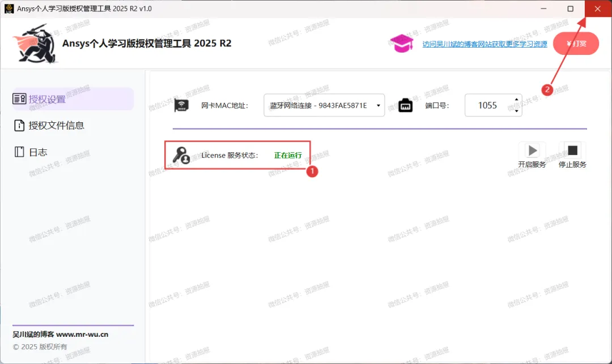This screenshot has width=612, height=364.
Task: Open the 授权设置 sidebar section
Action: click(x=73, y=99)
